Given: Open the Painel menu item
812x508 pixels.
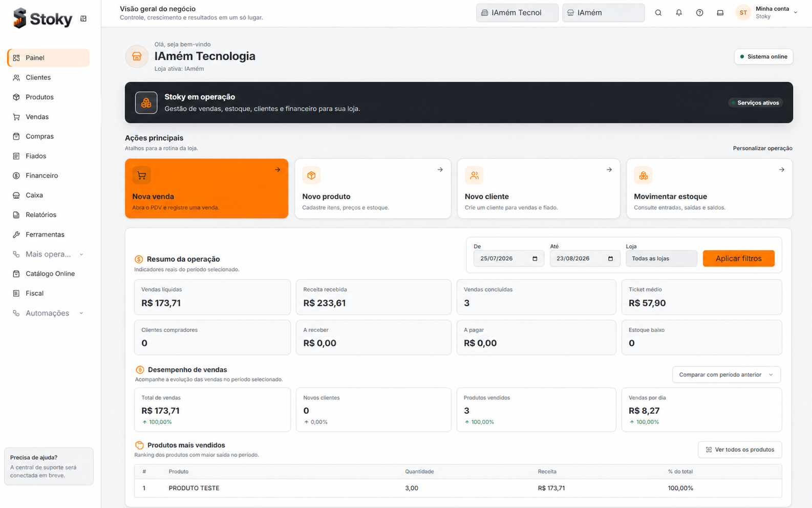Looking at the screenshot, I should click(x=49, y=58).
